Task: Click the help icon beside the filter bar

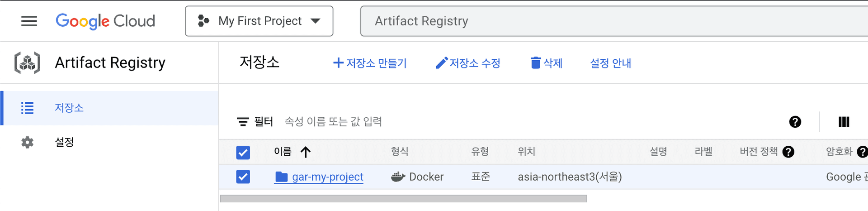Action: pos(795,122)
